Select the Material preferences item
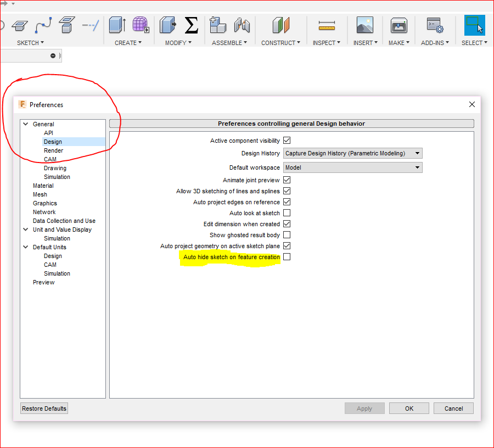The width and height of the screenshot is (494, 448). tap(43, 186)
